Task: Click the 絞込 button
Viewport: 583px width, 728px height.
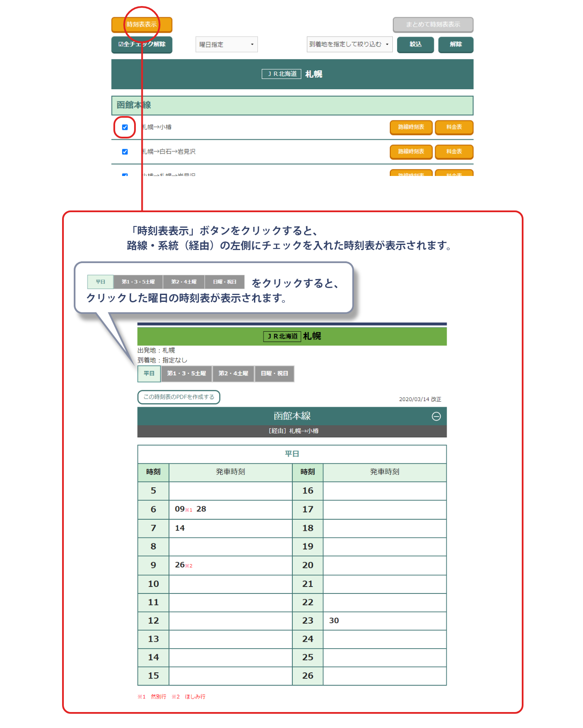Action: click(x=415, y=44)
